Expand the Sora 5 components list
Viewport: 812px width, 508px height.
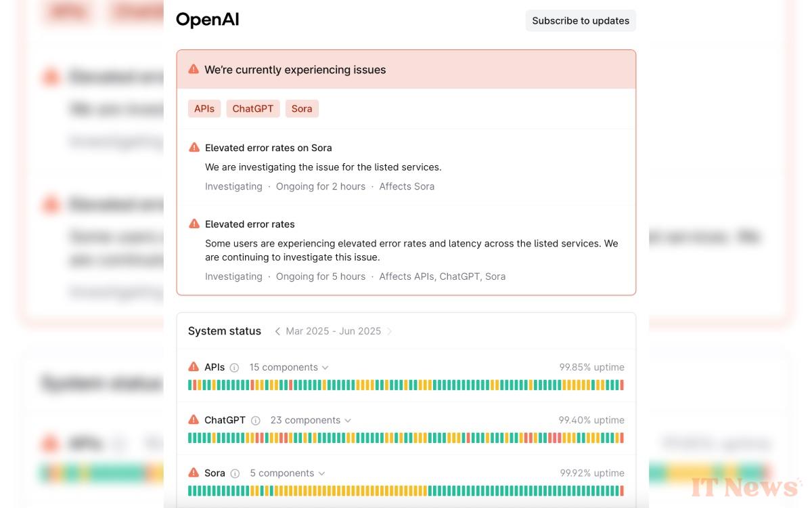pyautogui.click(x=288, y=473)
